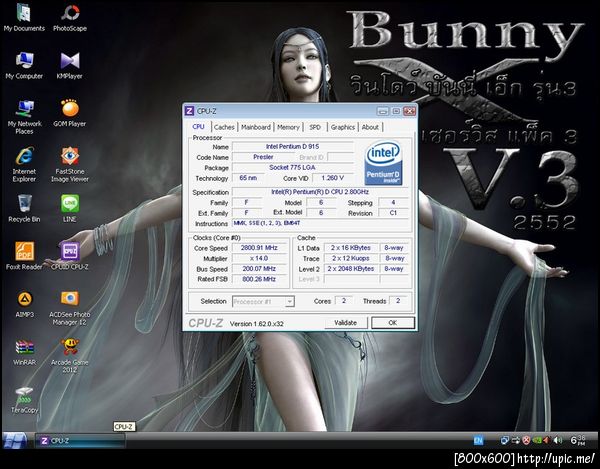Image resolution: width=600 pixels, height=469 pixels.
Task: Select the CPUID CPU-Z desktop icon
Action: [x=70, y=256]
